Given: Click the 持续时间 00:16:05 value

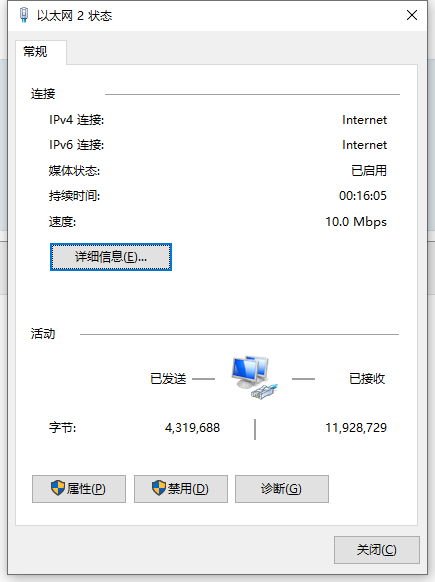Looking at the screenshot, I should point(363,196).
